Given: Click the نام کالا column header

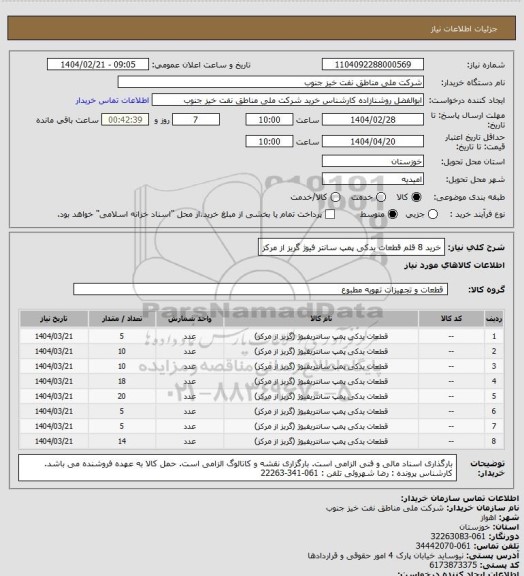Looking at the screenshot, I should pos(321,319).
